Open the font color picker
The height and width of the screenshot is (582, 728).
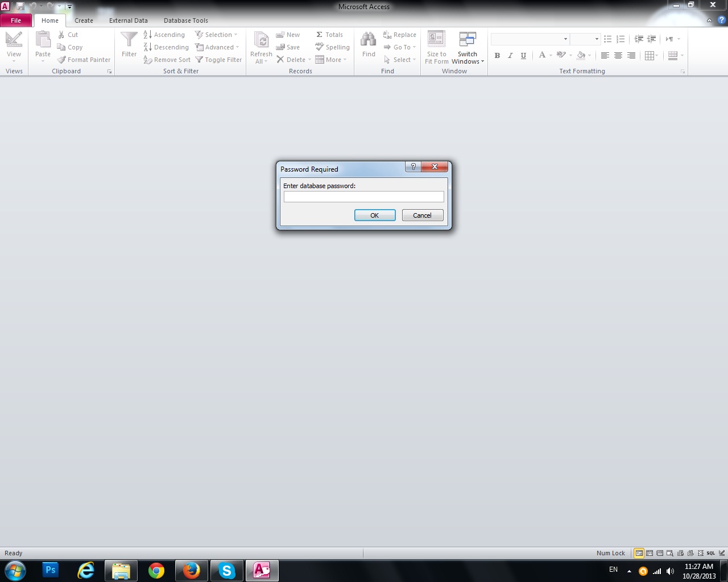pyautogui.click(x=545, y=55)
